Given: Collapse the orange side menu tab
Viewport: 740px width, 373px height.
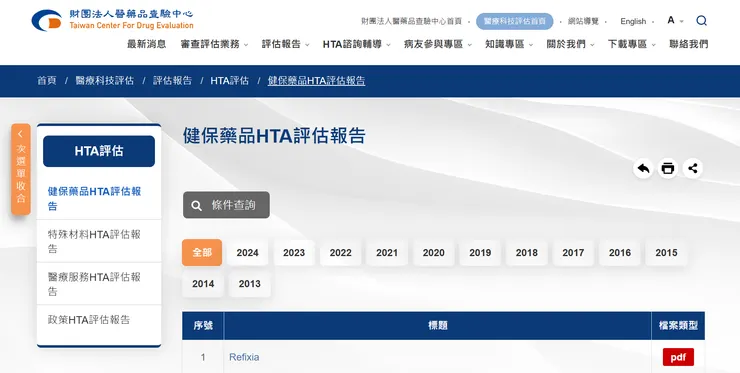Looking at the screenshot, I should (21, 170).
